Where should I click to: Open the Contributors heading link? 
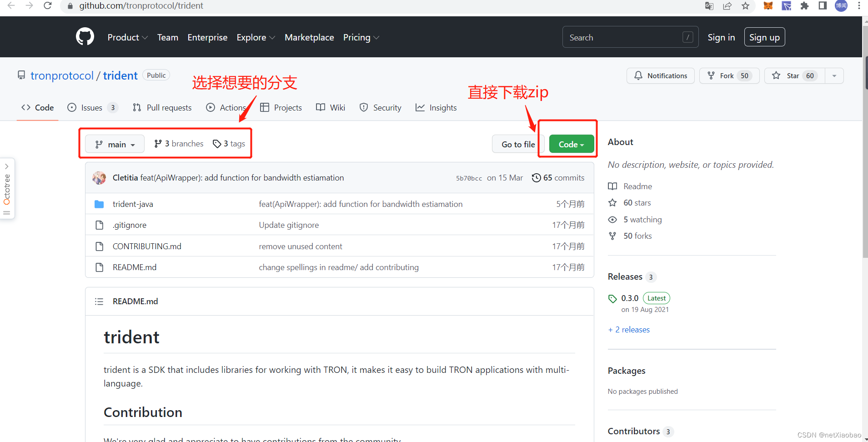pyautogui.click(x=634, y=431)
